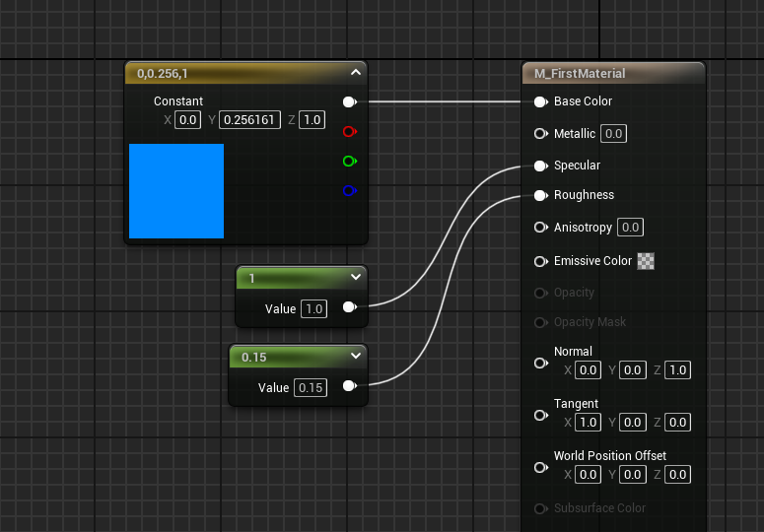Click the Normal X value field
The width and height of the screenshot is (764, 532).
point(589,369)
